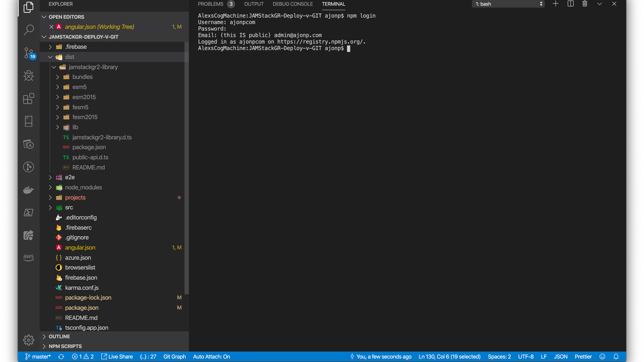Click the split terminal icon
Image resolution: width=644 pixels, height=362 pixels.
(570, 4)
